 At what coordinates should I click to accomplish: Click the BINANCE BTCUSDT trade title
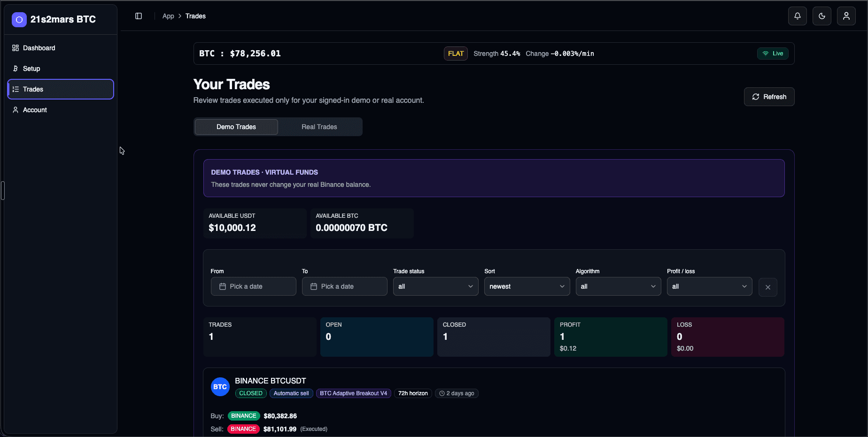tap(271, 381)
